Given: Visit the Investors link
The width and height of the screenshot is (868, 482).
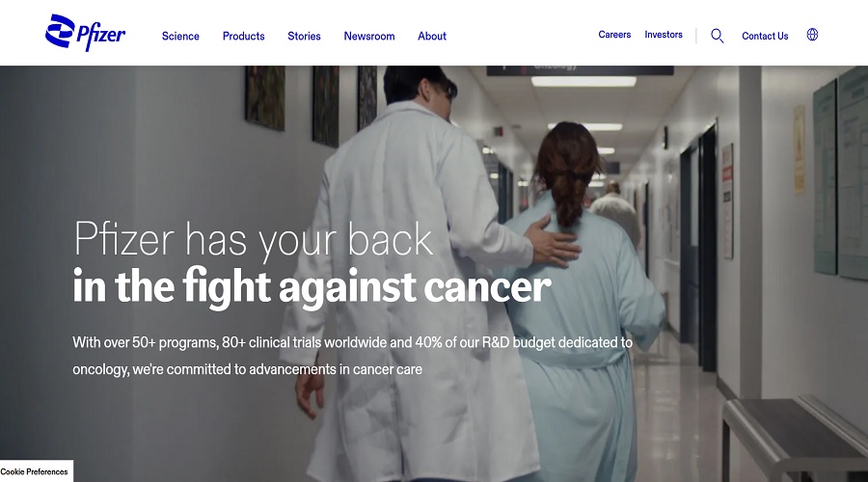Looking at the screenshot, I should point(664,35).
